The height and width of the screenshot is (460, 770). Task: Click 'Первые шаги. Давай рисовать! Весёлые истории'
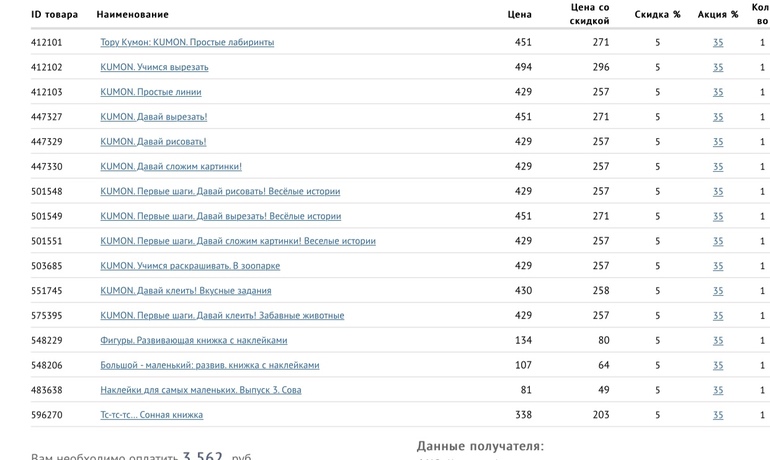point(220,191)
